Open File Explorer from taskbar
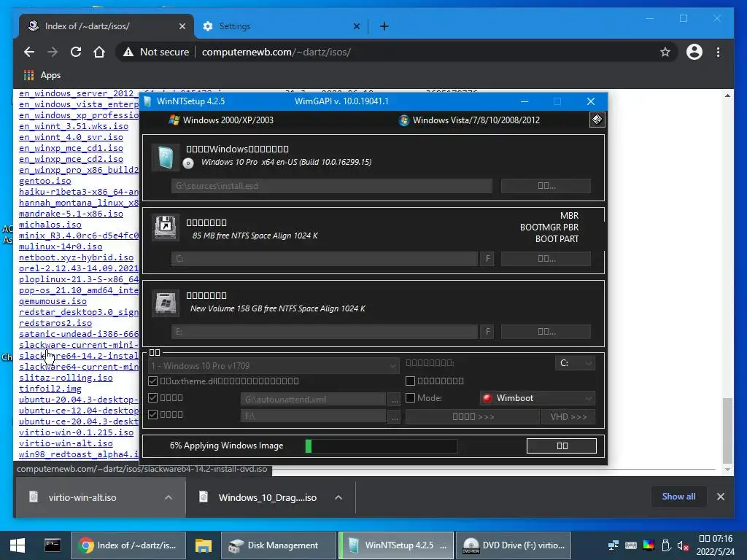This screenshot has height=560, width=747. [x=203, y=545]
